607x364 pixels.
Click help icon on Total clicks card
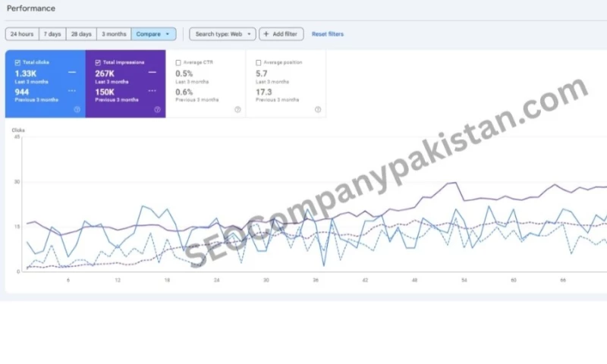coord(77,109)
